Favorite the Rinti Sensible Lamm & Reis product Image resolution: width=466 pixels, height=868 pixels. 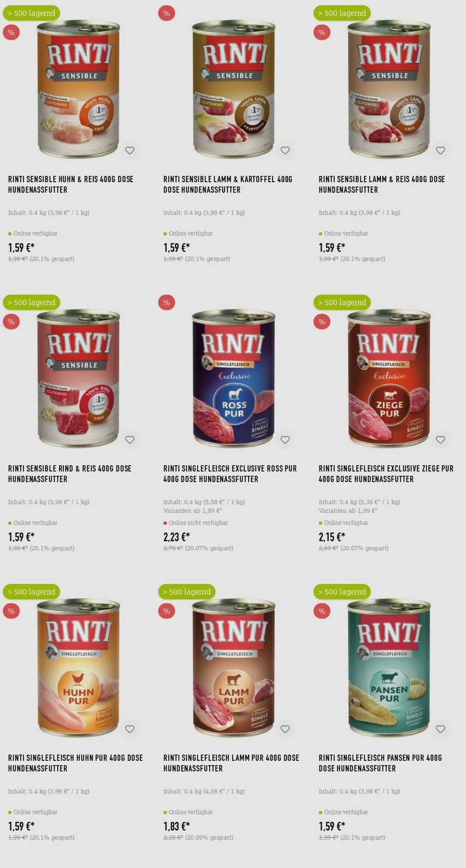point(440,151)
